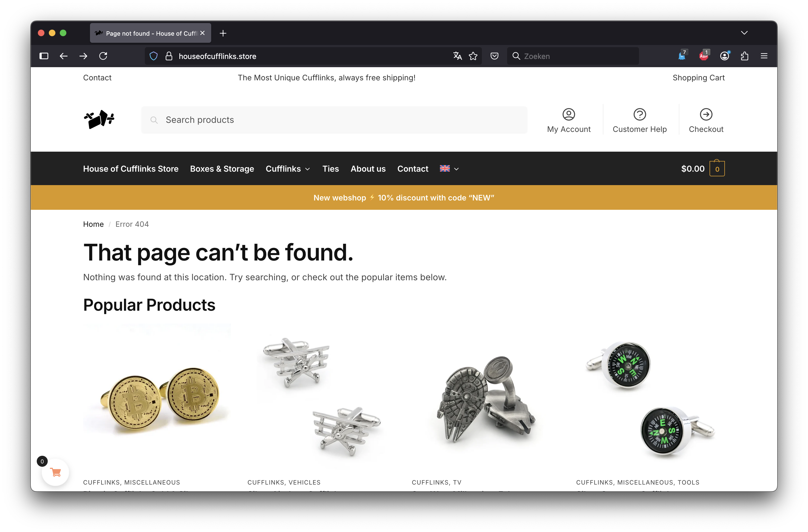Focus the Search products input field
The height and width of the screenshot is (532, 808).
click(x=334, y=120)
